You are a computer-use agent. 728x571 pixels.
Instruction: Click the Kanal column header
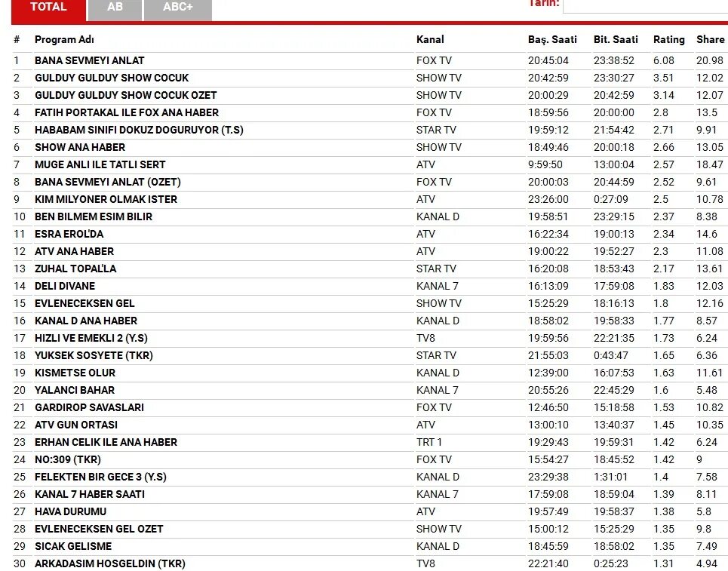point(430,39)
